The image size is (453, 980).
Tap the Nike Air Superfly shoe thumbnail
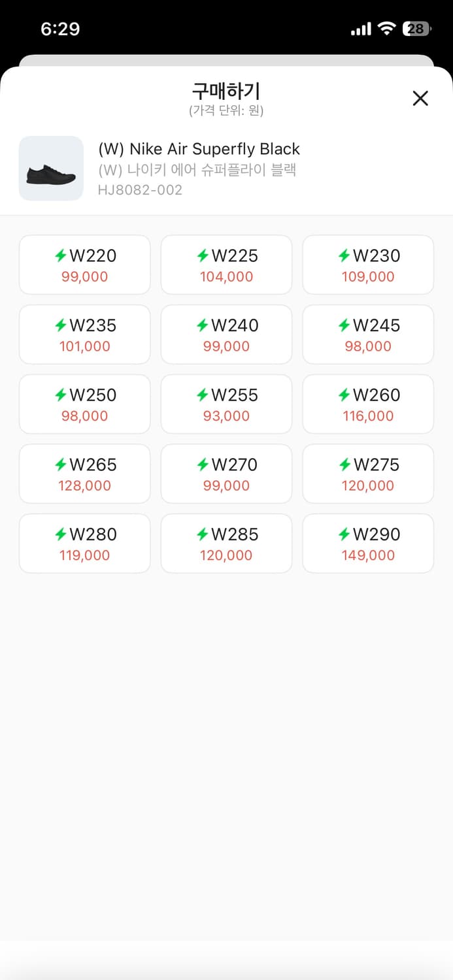(x=51, y=169)
